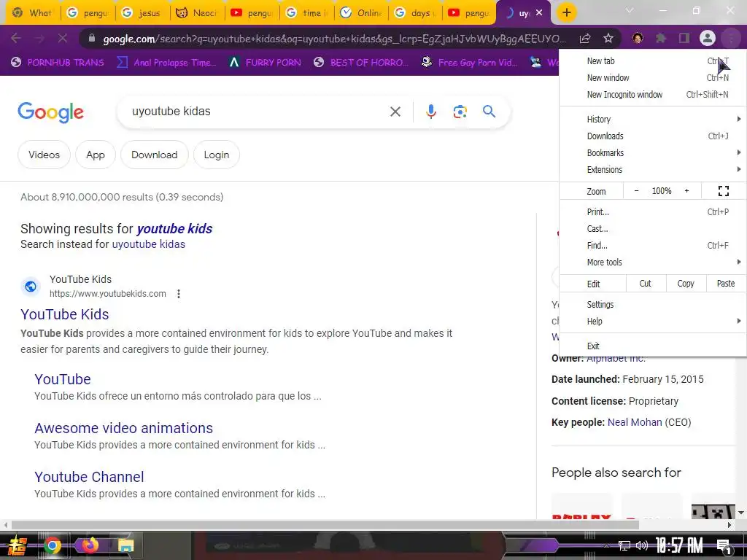Decrease zoom with the minus button
747x560 pixels.
click(636, 191)
